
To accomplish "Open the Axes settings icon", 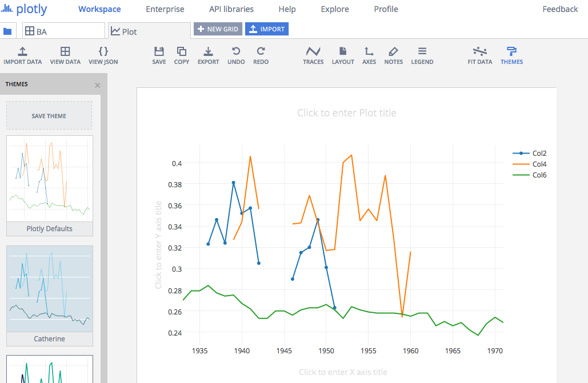I will click(x=369, y=51).
